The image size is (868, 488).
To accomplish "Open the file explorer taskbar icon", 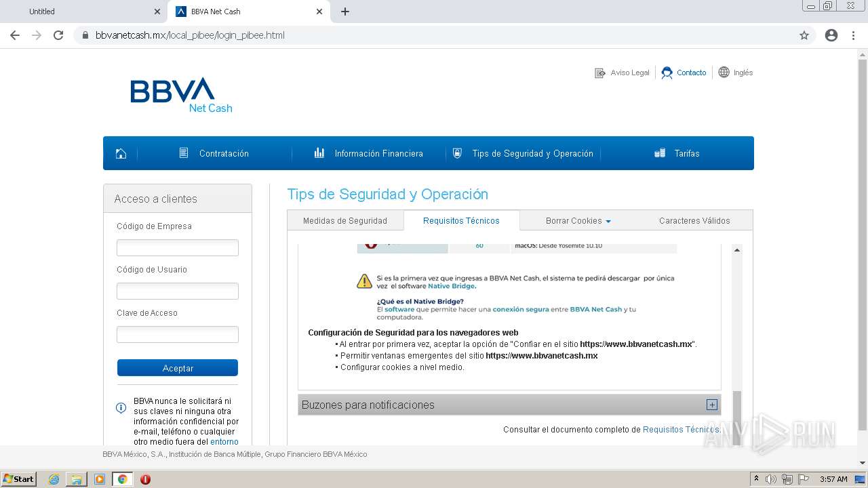I will [x=77, y=479].
